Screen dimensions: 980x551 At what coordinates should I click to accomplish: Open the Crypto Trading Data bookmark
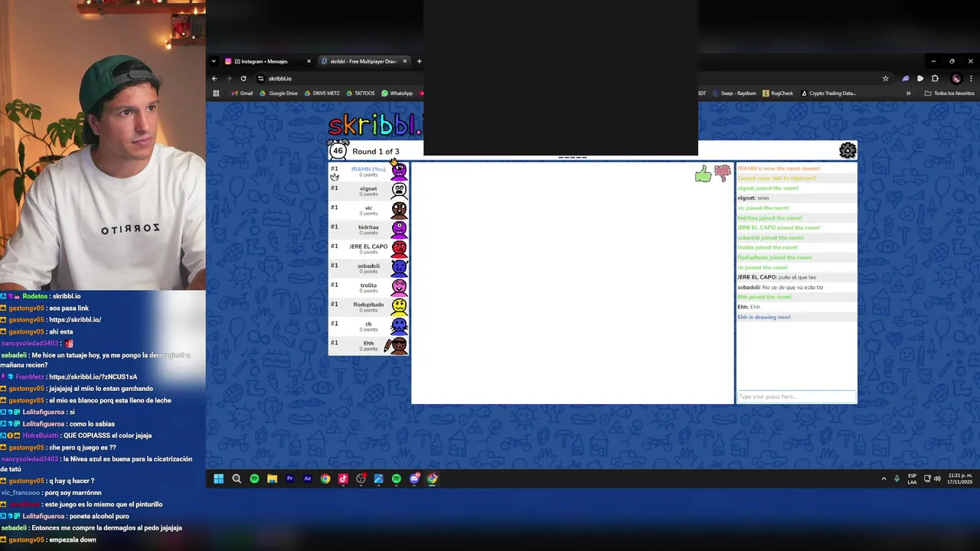(828, 93)
